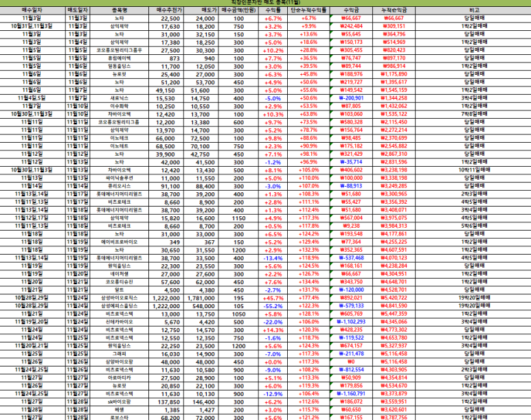Select the cumulative profit cell ₩5,447,359
Viewport: 531px width, 420px height.
coord(394,314)
